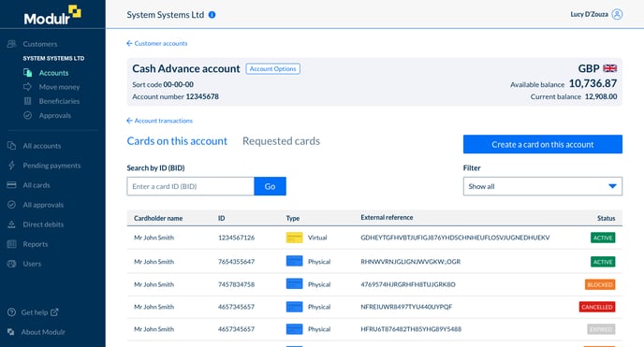
Task: Click the ID column header
Action: tap(221, 218)
